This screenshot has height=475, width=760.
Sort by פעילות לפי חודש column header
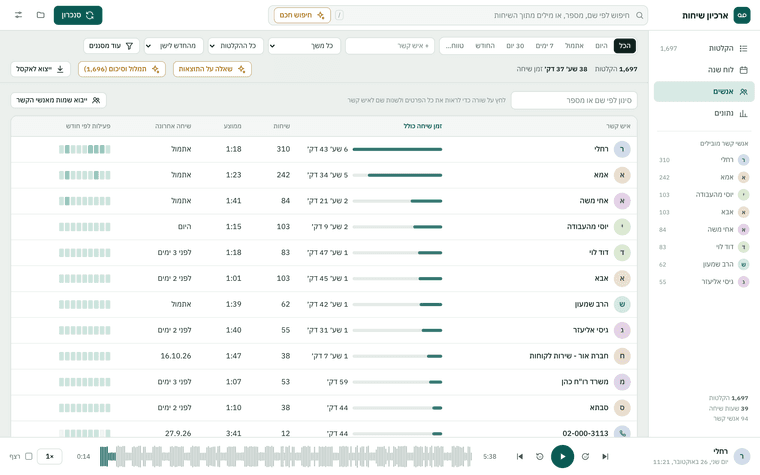(88, 126)
